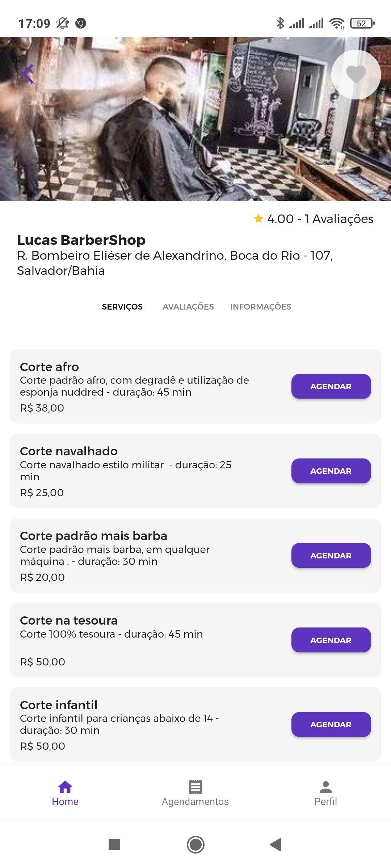Open the Agendamentos receipt icon

click(195, 787)
